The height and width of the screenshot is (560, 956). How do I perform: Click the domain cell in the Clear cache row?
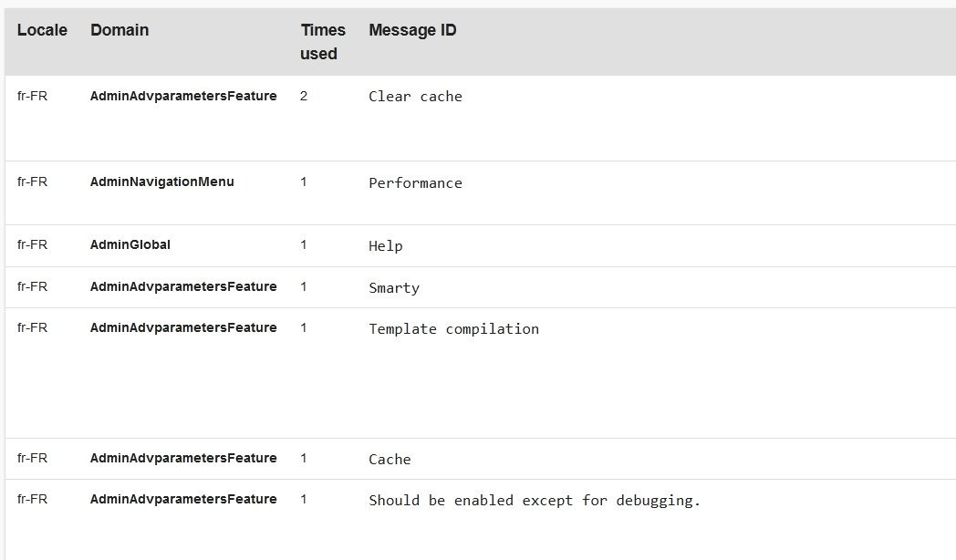tap(183, 96)
